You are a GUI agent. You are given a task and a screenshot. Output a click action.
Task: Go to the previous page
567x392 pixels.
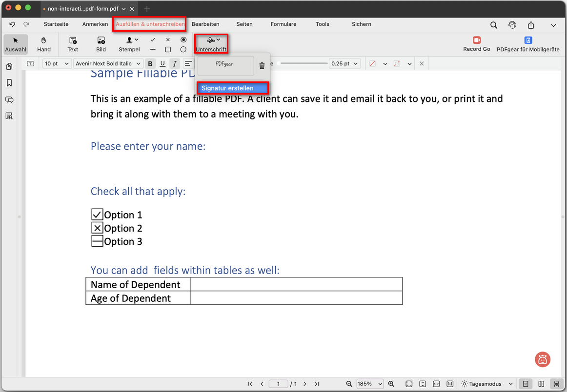coord(262,384)
